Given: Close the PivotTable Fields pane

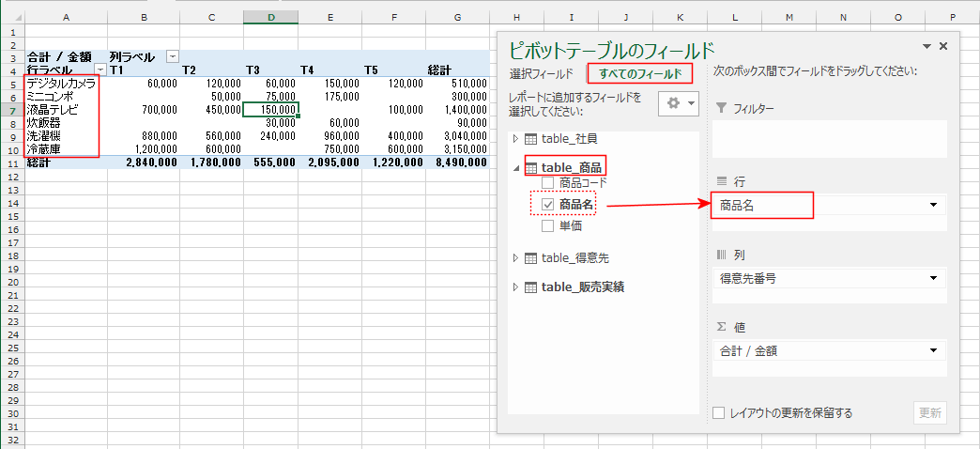Looking at the screenshot, I should [943, 46].
